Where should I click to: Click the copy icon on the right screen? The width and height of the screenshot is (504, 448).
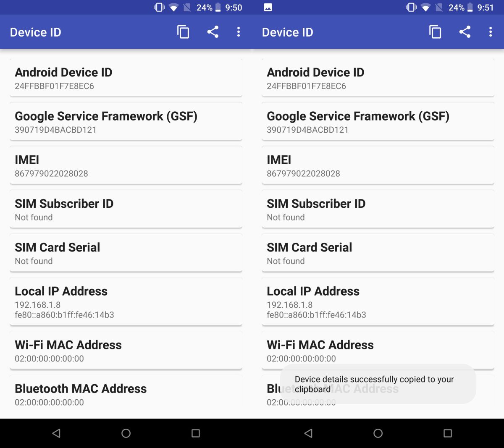pyautogui.click(x=435, y=32)
